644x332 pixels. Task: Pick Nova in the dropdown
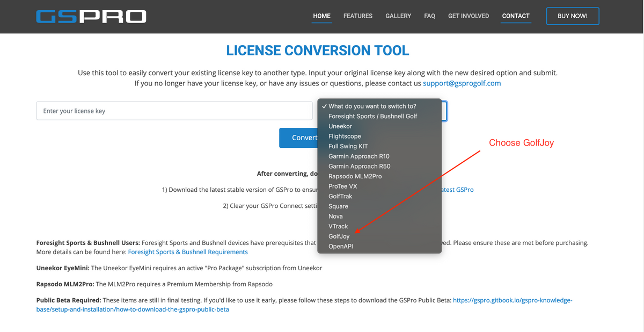pos(379,216)
